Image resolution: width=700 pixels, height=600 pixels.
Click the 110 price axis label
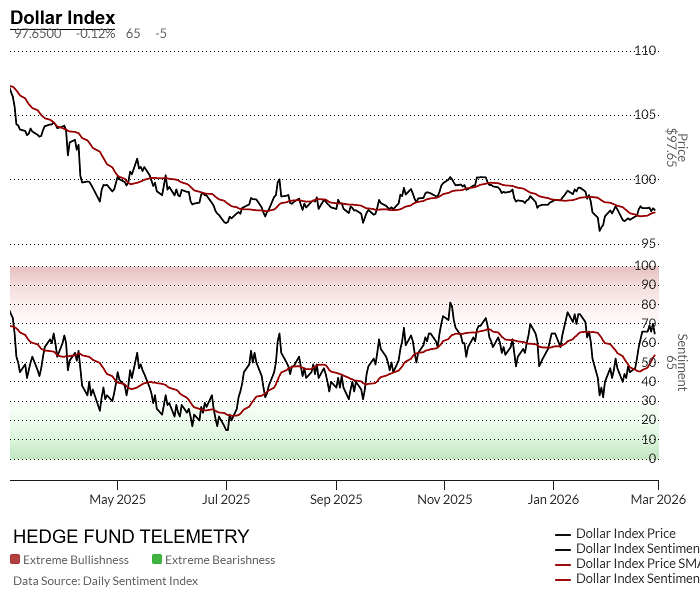[645, 50]
